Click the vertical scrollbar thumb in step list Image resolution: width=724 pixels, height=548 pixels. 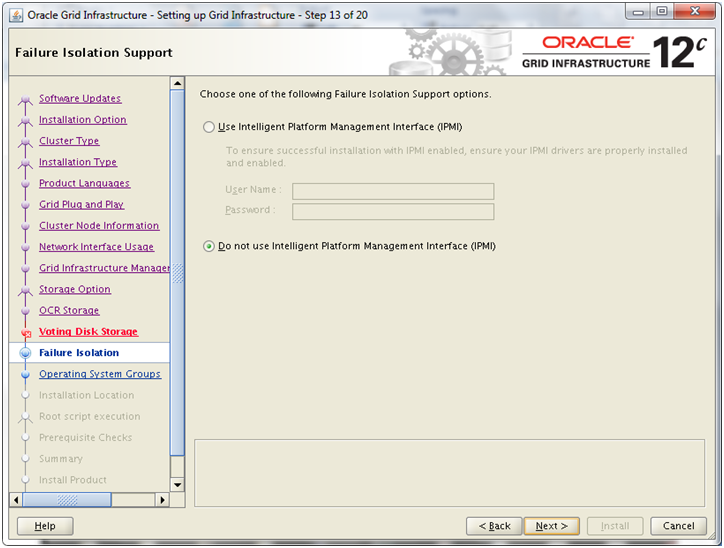177,272
